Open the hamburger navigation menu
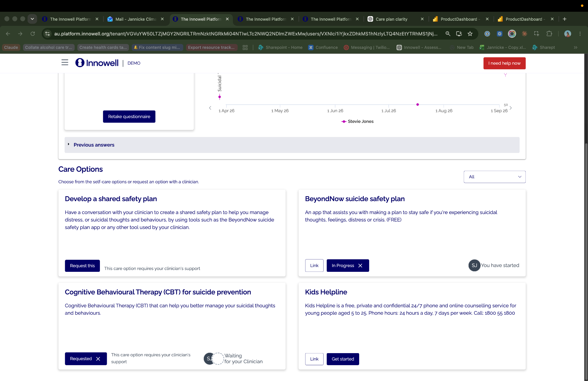 click(x=65, y=63)
